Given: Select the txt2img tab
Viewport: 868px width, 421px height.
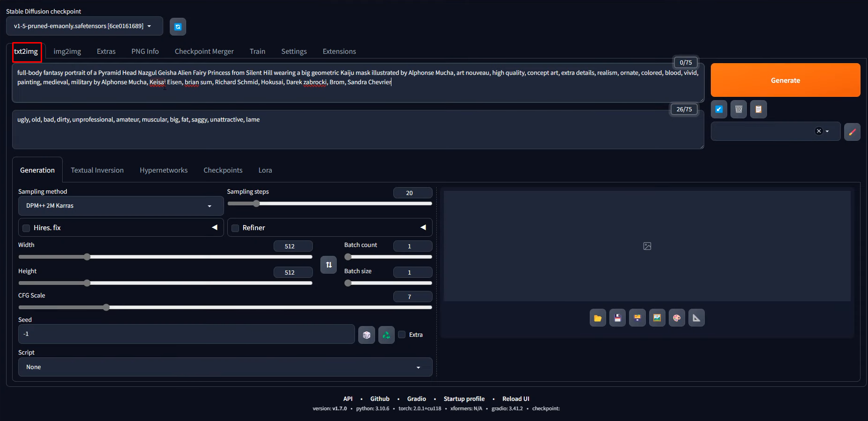Looking at the screenshot, I should pyautogui.click(x=26, y=51).
